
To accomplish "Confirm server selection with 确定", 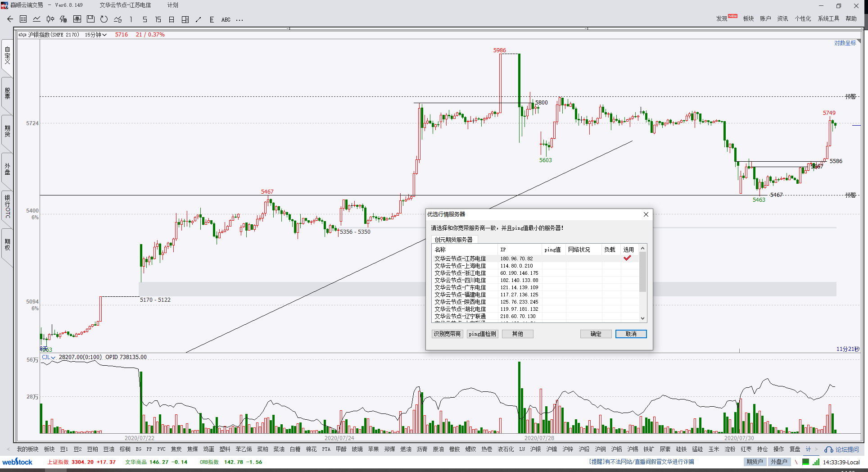I will coord(596,334).
